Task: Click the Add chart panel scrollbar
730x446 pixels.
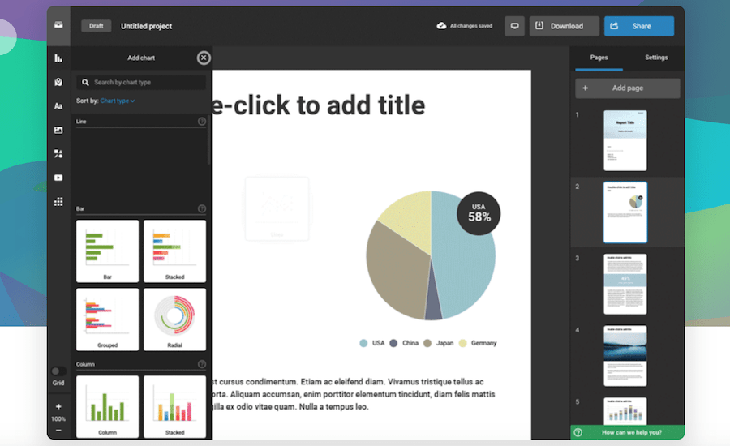Action: click(x=209, y=142)
